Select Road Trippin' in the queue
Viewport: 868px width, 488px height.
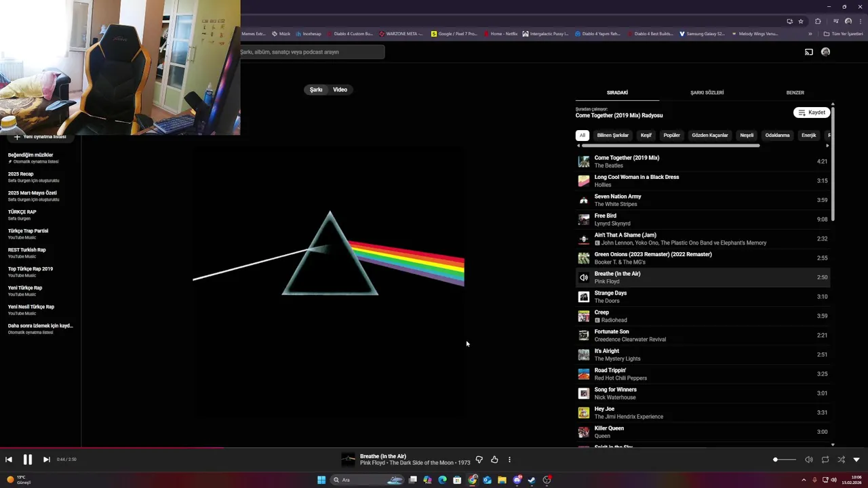coord(703,374)
